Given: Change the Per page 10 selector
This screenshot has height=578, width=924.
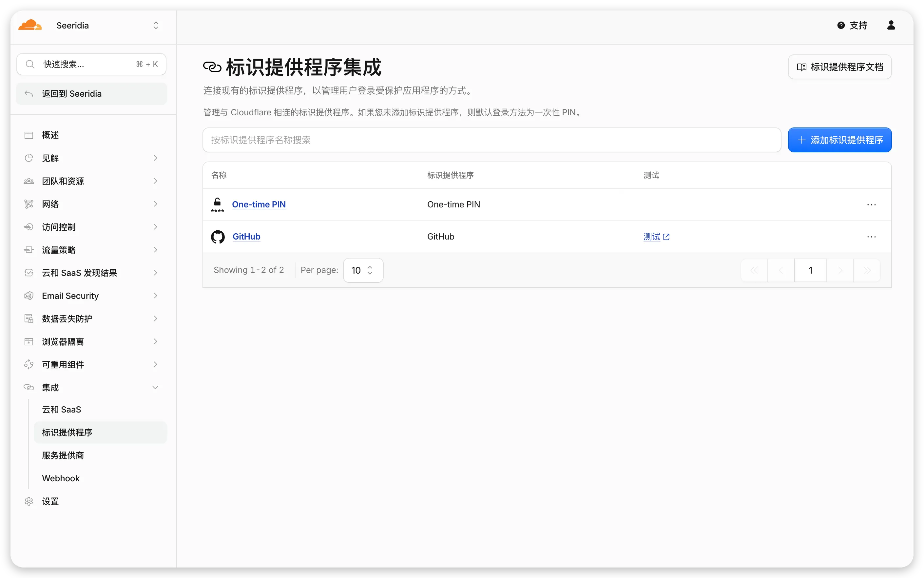Looking at the screenshot, I should pyautogui.click(x=363, y=270).
